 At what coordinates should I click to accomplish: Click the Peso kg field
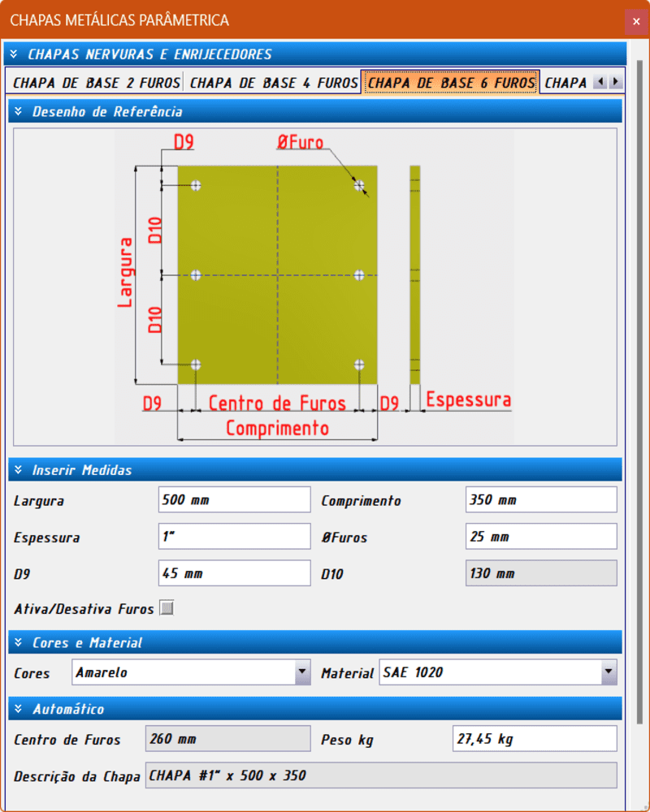pyautogui.click(x=535, y=739)
